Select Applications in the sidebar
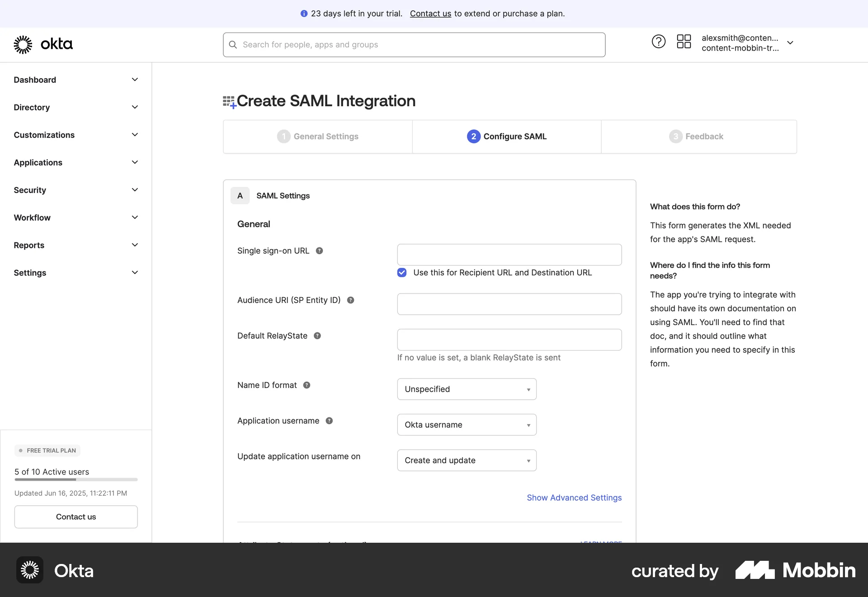 coord(38,162)
